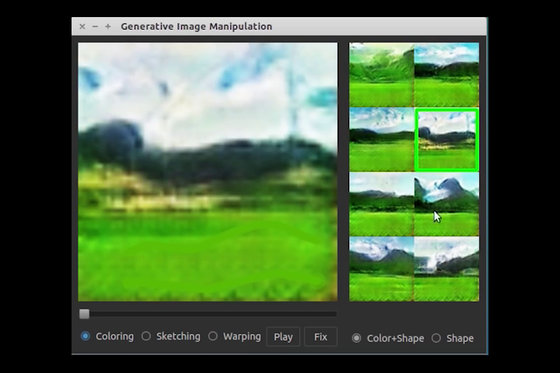Pick the bottom-right thumbnail with waterfall

pos(446,269)
